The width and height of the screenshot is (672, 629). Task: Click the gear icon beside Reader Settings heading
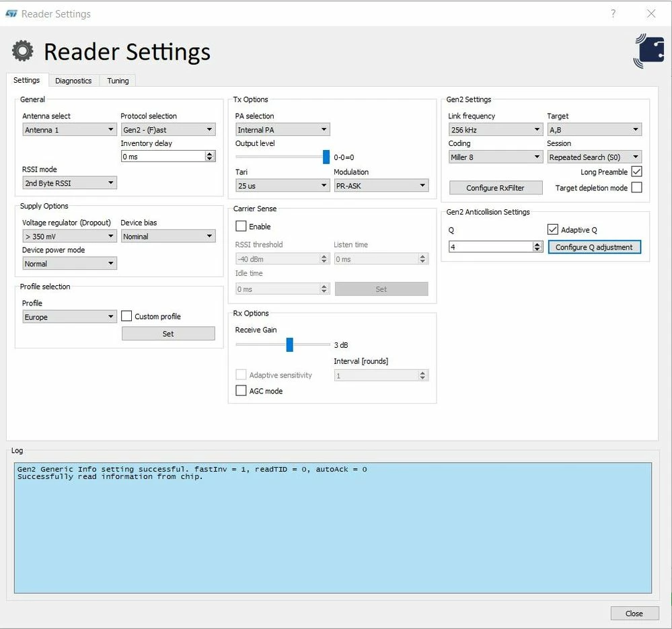pos(23,51)
